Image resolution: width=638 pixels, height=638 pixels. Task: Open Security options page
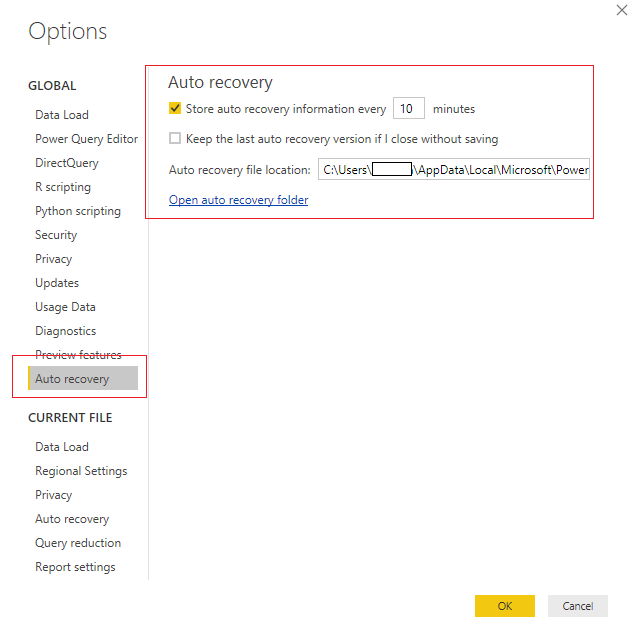coord(56,235)
